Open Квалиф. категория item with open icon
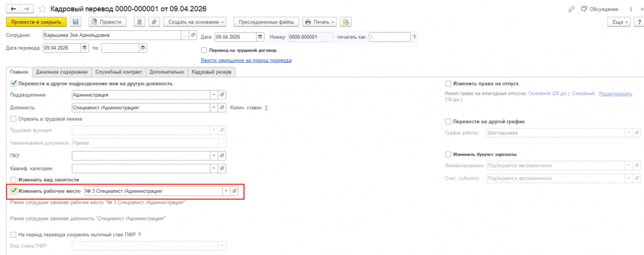 [x=222, y=168]
